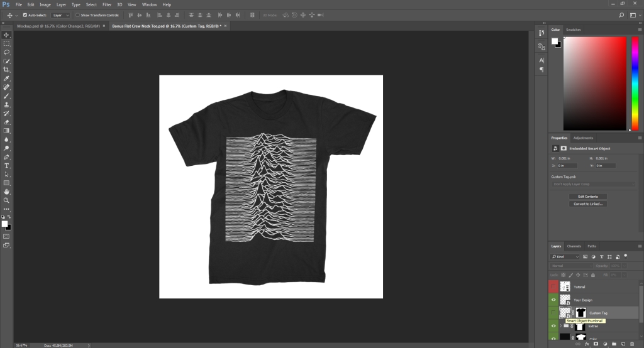
Task: Open the Change Screen Mode icon
Action: coord(6,246)
